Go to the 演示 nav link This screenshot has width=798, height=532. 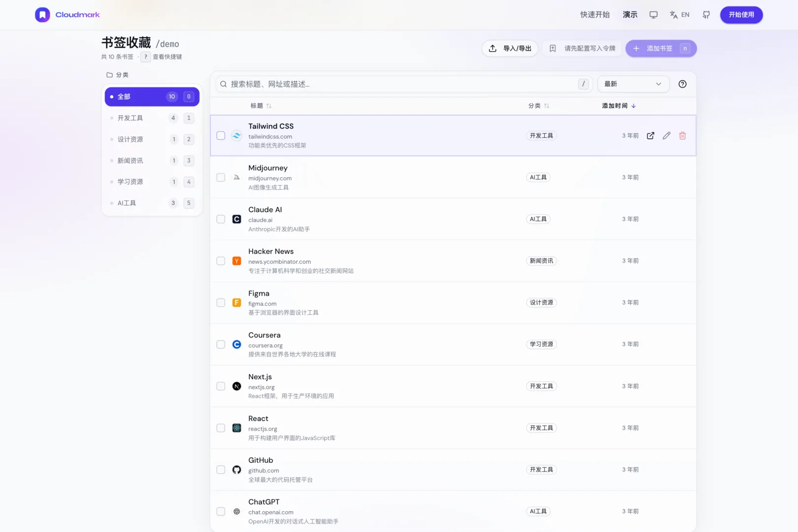coord(630,15)
